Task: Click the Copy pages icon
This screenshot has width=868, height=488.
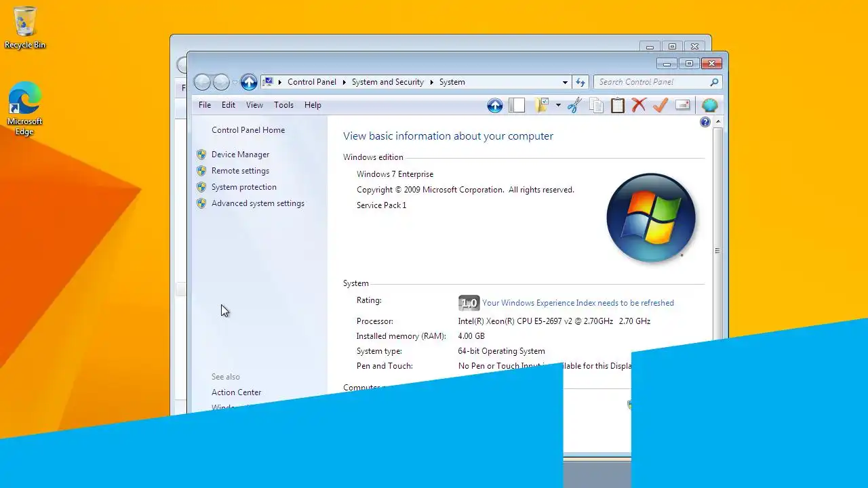Action: click(596, 105)
